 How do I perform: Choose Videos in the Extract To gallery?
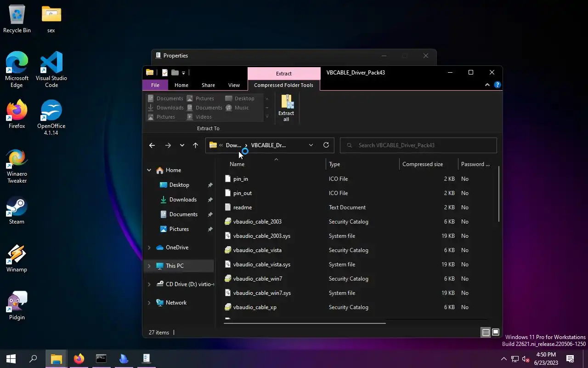(199, 117)
